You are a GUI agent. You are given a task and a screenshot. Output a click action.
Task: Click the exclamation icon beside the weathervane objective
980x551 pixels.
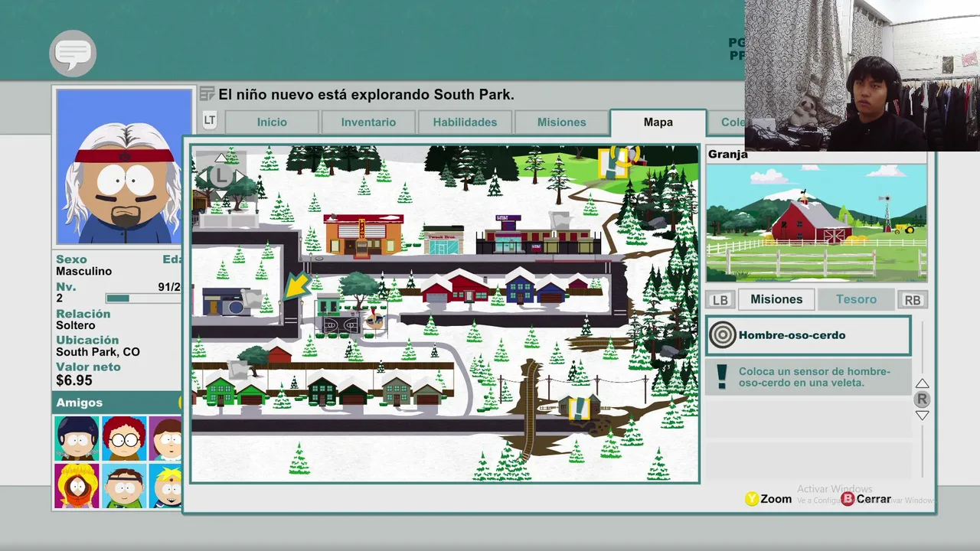(x=721, y=377)
